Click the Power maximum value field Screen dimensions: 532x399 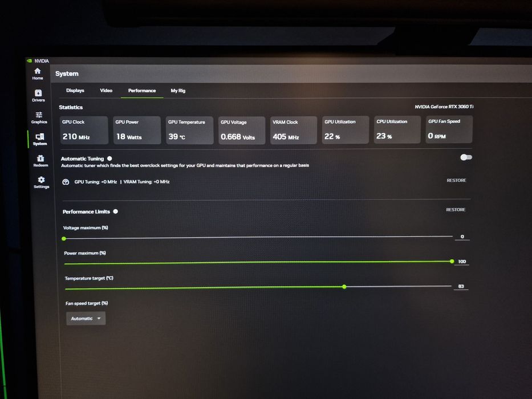point(462,262)
